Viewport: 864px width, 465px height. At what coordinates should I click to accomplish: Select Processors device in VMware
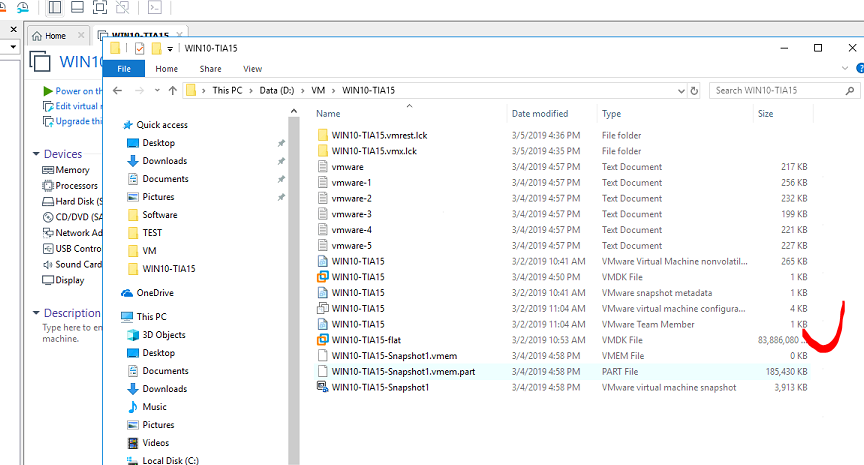(71, 186)
